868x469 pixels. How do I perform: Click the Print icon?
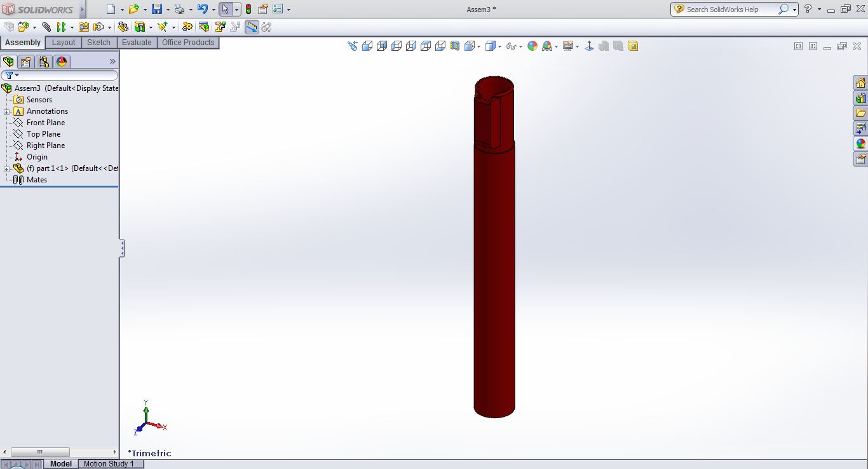click(x=179, y=9)
